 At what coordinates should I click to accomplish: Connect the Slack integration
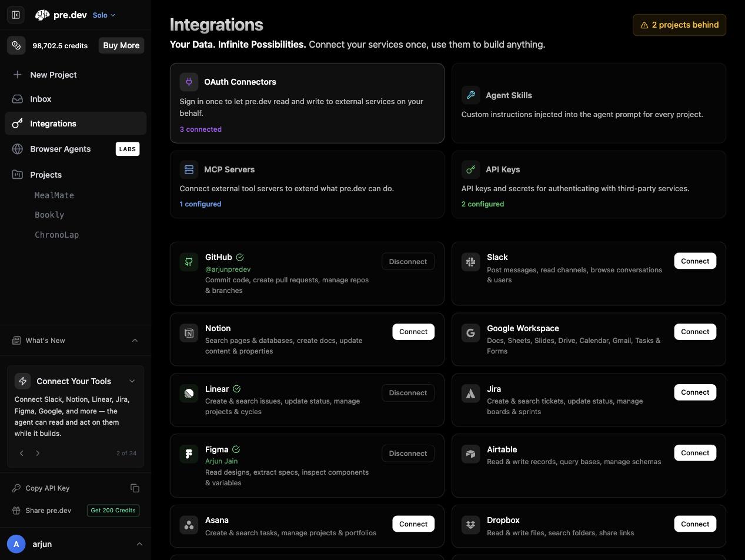point(695,261)
